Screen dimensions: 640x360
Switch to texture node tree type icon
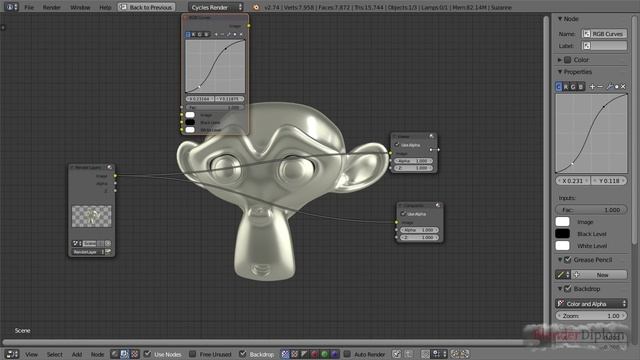click(x=134, y=354)
